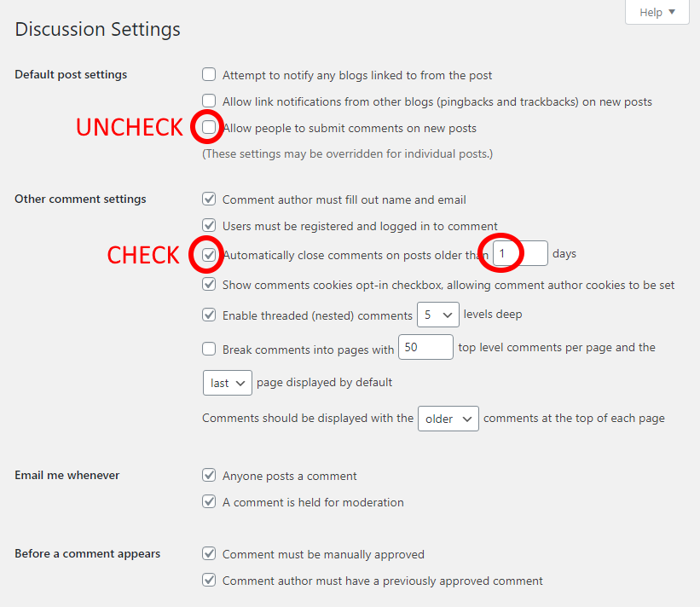Viewport: 700px width, 607px height.
Task: Disable 'Users must be registered and logged in'
Action: point(209,224)
